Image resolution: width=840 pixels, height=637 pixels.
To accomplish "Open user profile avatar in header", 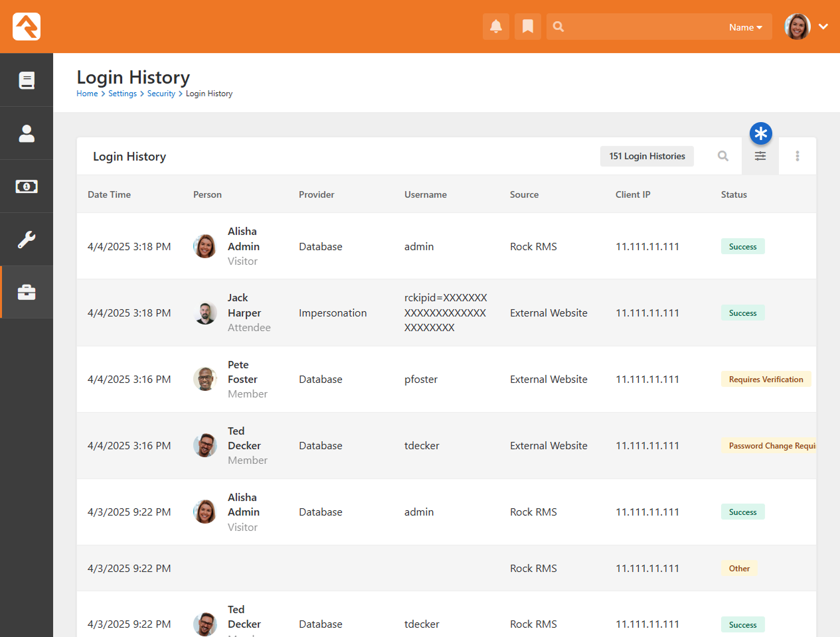I will pyautogui.click(x=798, y=27).
